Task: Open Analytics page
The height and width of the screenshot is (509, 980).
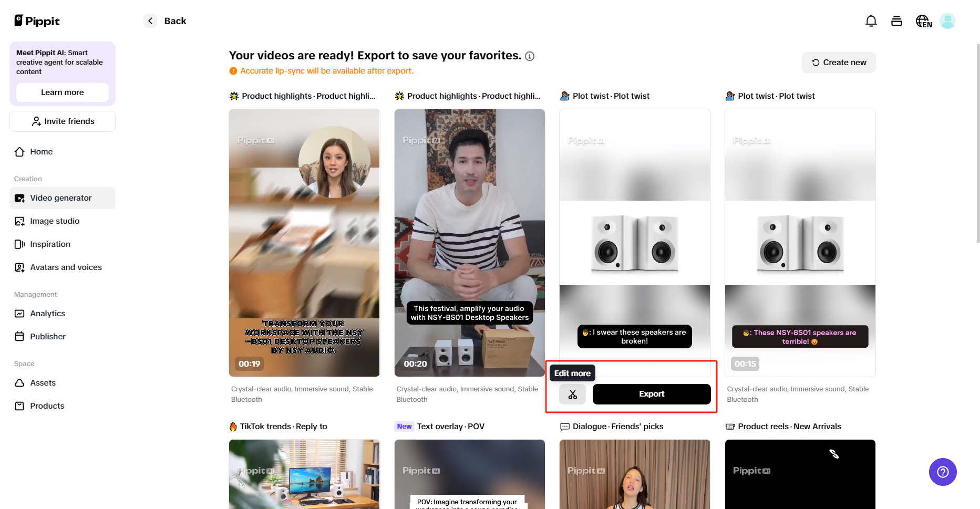Action: pos(63,314)
